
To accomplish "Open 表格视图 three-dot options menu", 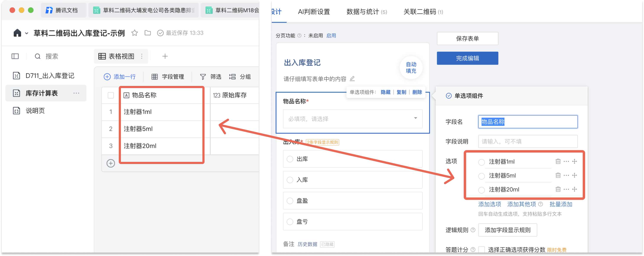I will 142,56.
